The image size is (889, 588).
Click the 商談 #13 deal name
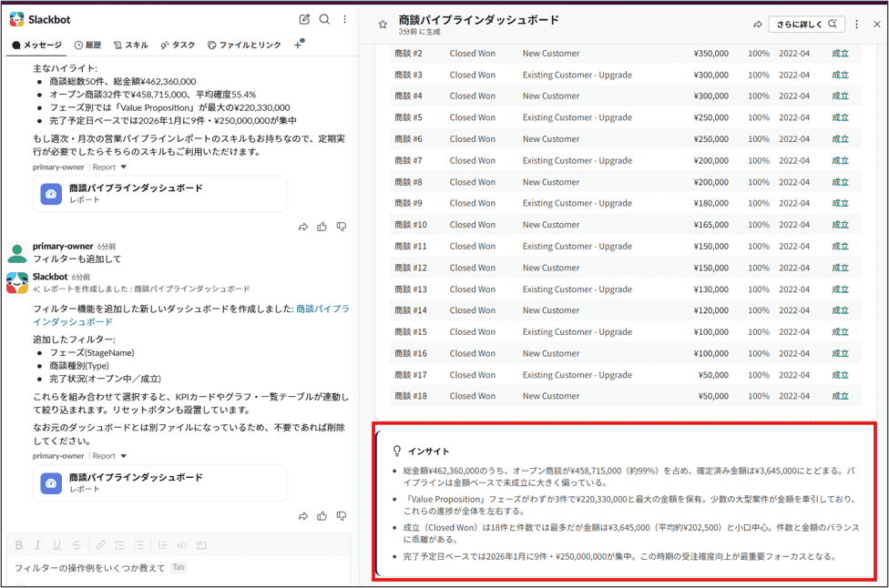coord(411,289)
